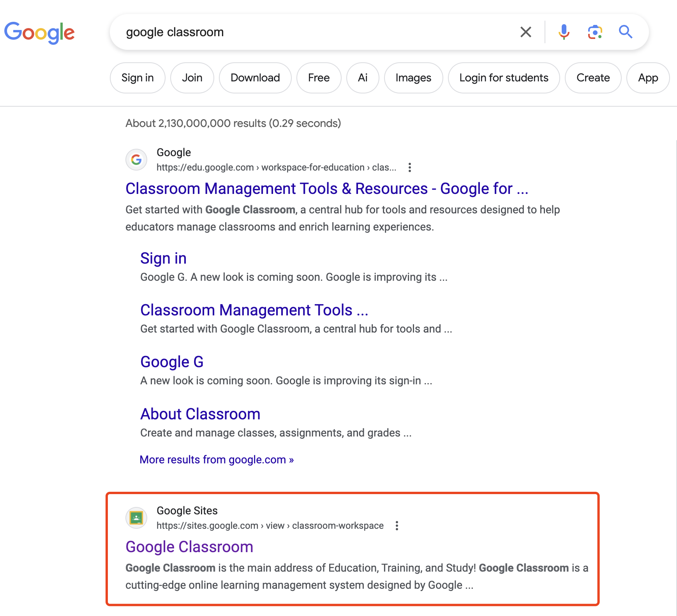Viewport: 677px width, 616px height.
Task: Open the Google Classroom Sites result title
Action: (x=189, y=547)
